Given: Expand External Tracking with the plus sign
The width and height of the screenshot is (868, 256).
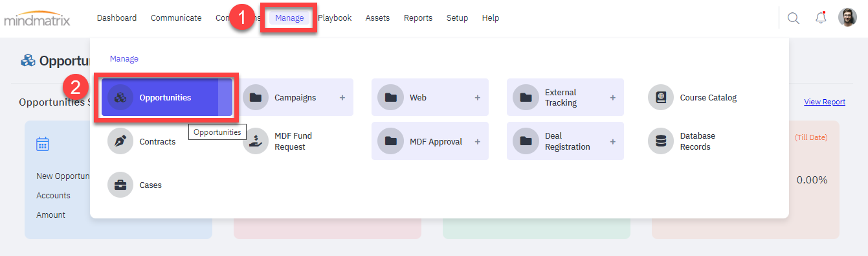Looking at the screenshot, I should [x=612, y=98].
